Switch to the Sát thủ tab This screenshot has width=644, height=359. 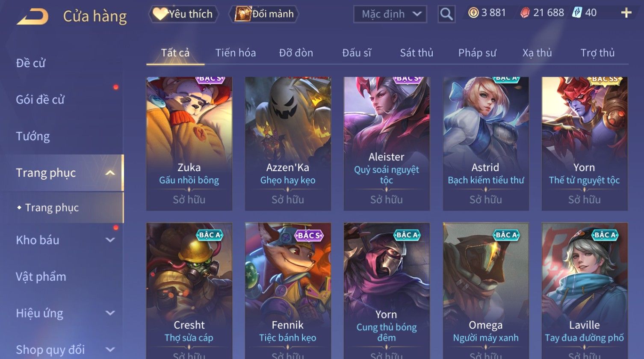417,53
